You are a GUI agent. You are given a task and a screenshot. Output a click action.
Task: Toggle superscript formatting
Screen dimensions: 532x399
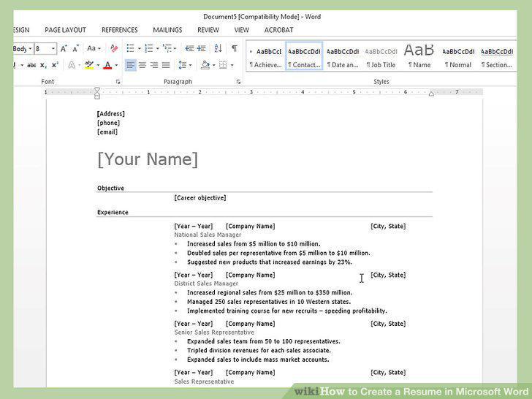(x=55, y=65)
